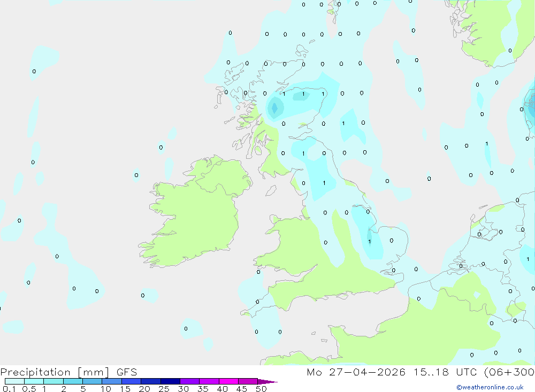Click the 'Mo 27-04-2026' date text

tap(356, 372)
